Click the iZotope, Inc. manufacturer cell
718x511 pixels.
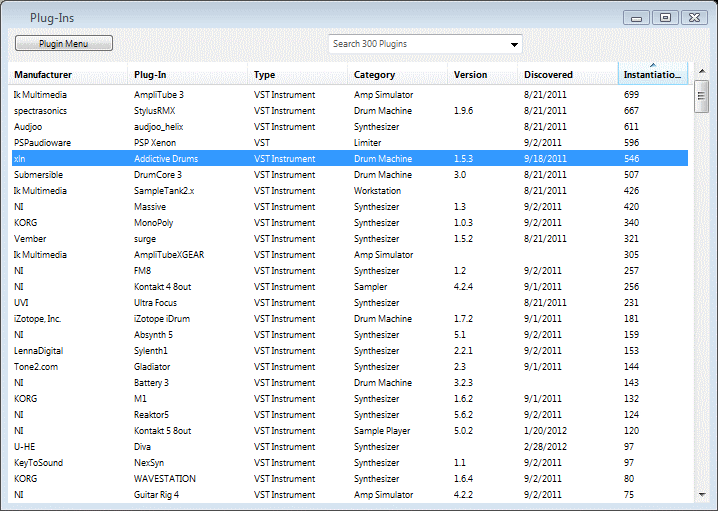(x=38, y=319)
